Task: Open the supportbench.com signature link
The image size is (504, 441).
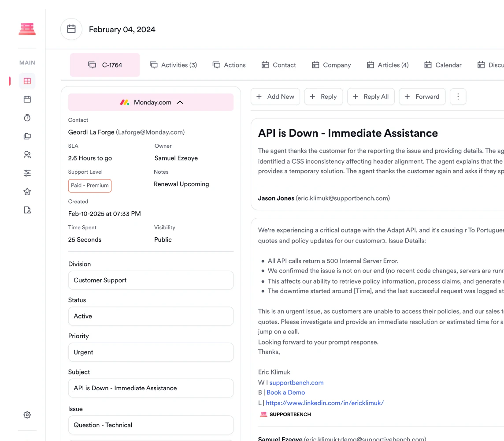Action: point(296,383)
